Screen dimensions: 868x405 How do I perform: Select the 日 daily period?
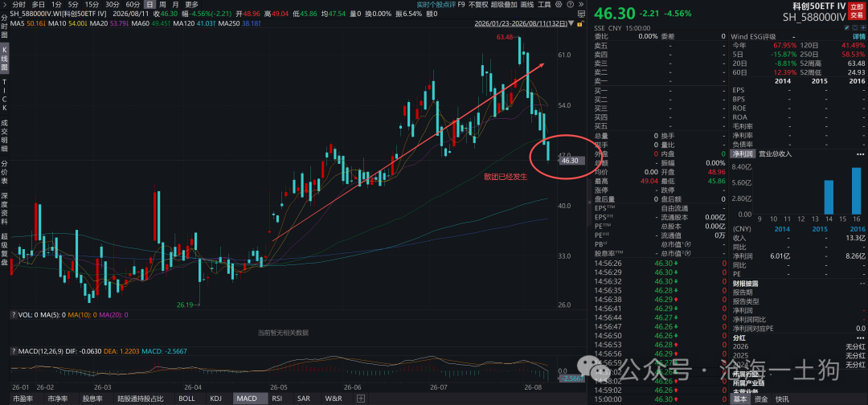[x=149, y=5]
